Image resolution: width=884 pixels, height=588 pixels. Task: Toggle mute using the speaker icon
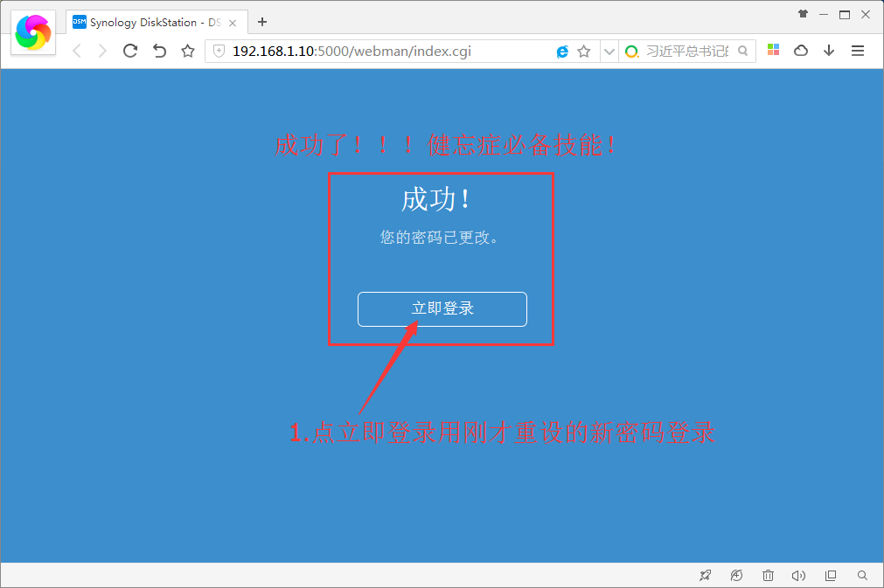tap(798, 575)
